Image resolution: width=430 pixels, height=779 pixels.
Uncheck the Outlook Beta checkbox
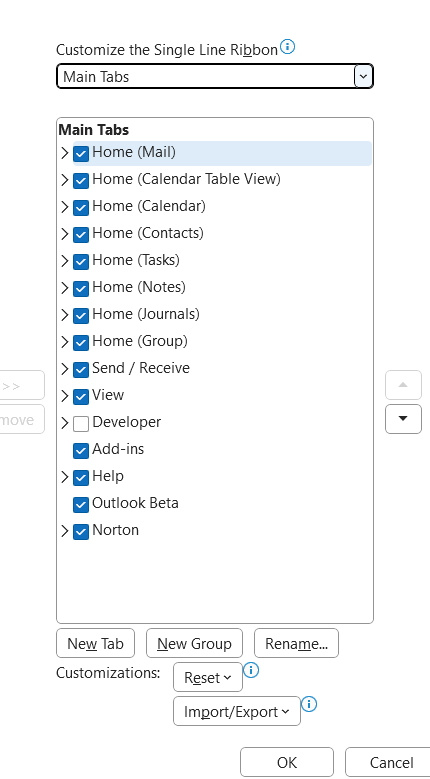point(81,505)
